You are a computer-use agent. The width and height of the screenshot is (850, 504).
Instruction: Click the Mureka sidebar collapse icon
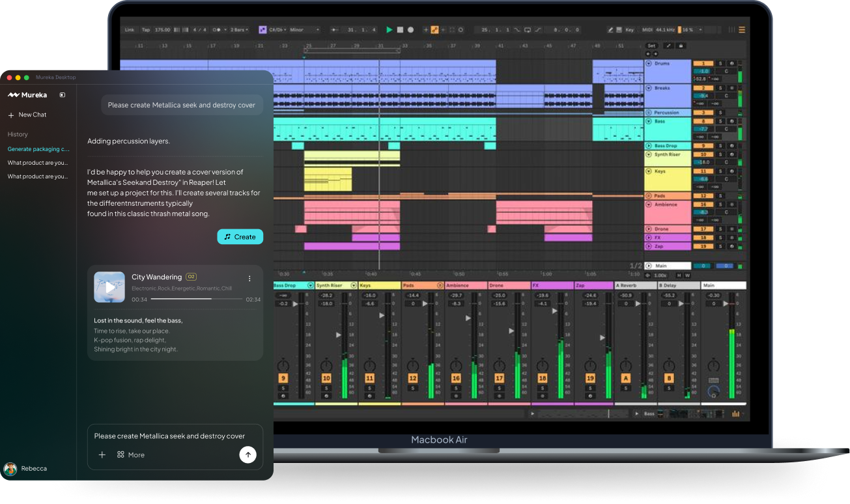coord(63,94)
